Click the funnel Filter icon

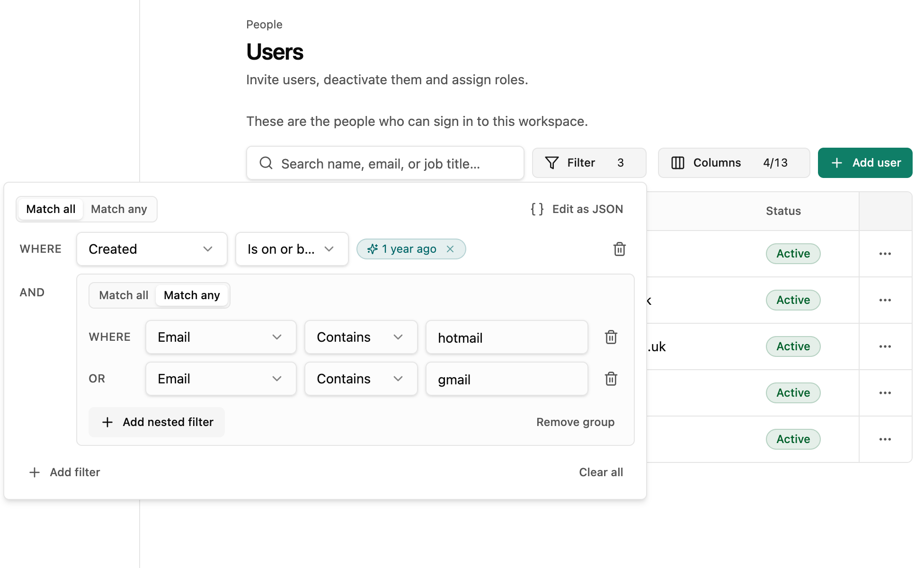[552, 163]
